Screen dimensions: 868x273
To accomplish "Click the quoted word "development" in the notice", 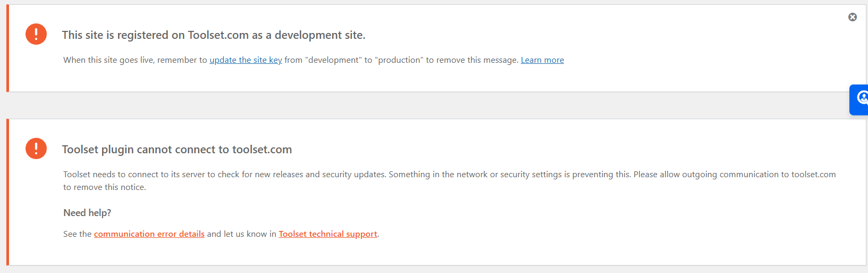I will tap(333, 60).
